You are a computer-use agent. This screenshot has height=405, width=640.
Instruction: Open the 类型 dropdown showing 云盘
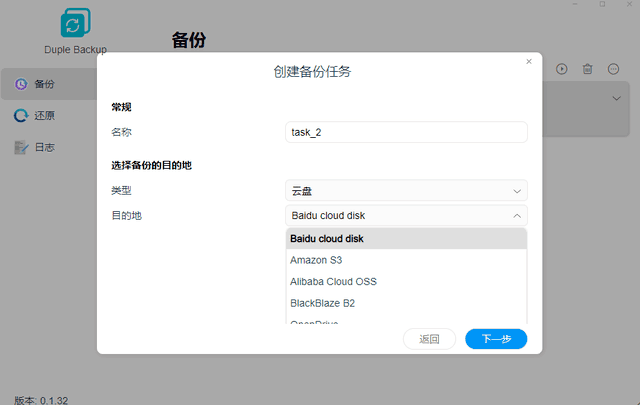pos(406,191)
